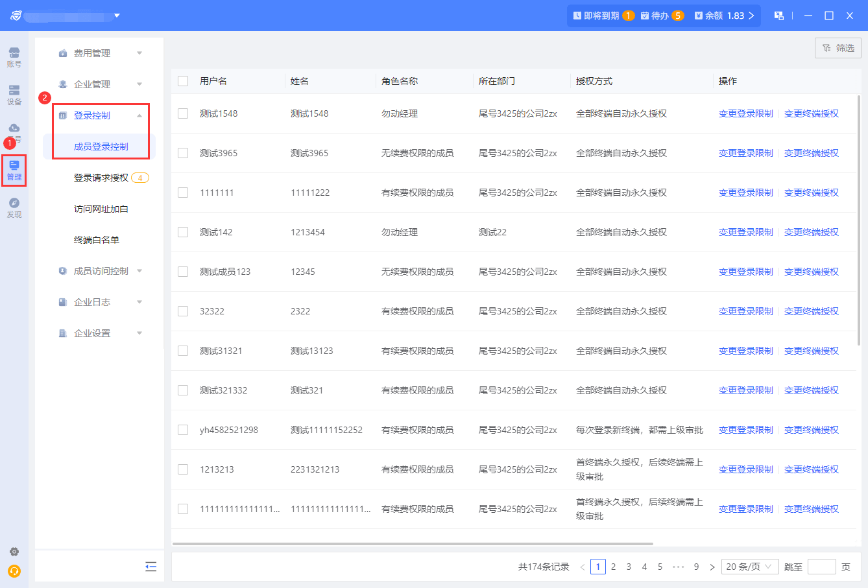868x588 pixels.
Task: Click the window layout switch icon in title bar
Action: 778,16
